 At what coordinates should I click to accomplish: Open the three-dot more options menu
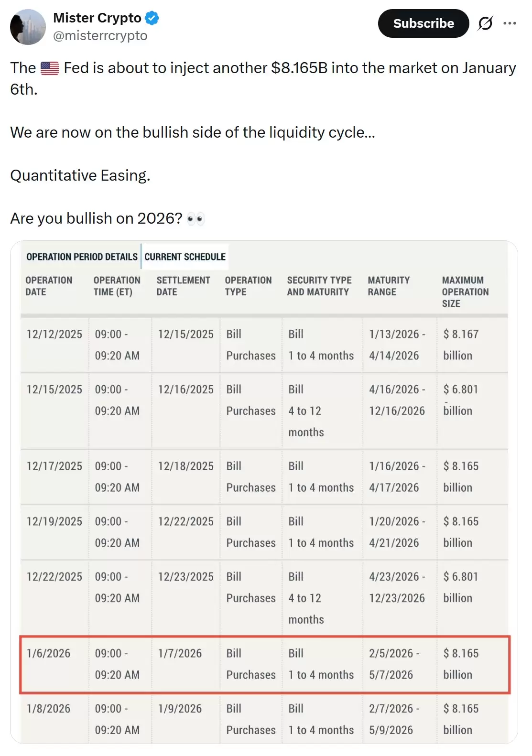[510, 23]
